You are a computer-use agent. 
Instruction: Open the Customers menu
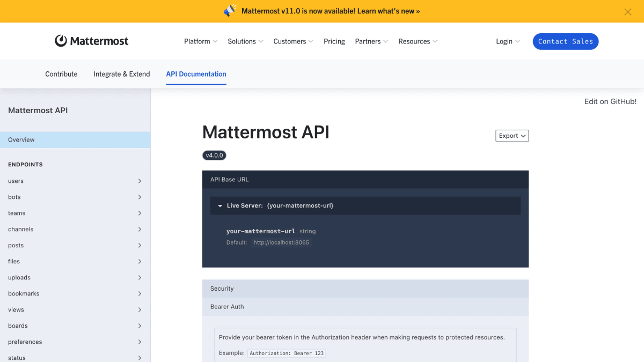(x=293, y=41)
